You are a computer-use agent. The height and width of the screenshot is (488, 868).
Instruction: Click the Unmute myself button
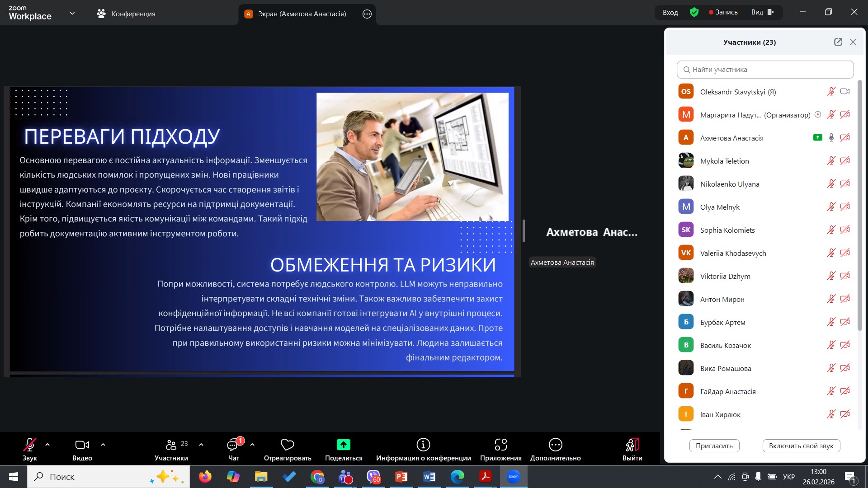801,446
